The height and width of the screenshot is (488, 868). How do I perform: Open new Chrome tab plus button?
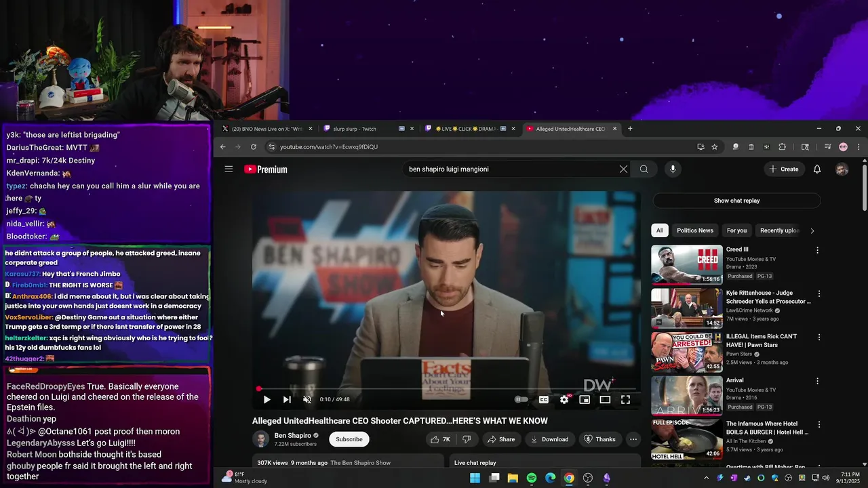[x=630, y=129]
